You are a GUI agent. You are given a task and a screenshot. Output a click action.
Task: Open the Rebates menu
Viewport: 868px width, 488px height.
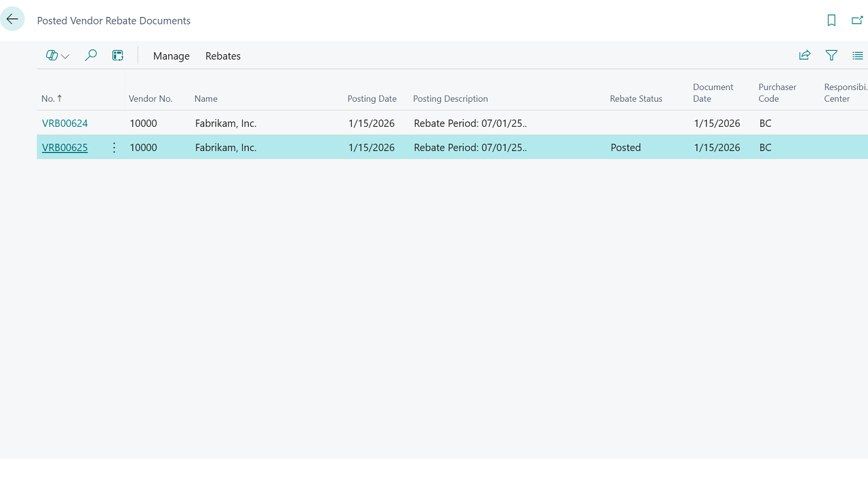(x=223, y=56)
